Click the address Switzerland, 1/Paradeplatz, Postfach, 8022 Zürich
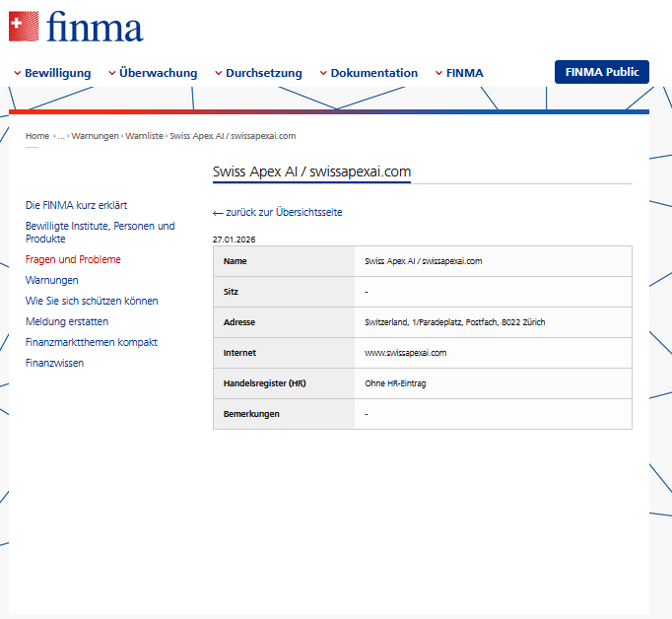This screenshot has width=672, height=619. [x=454, y=322]
